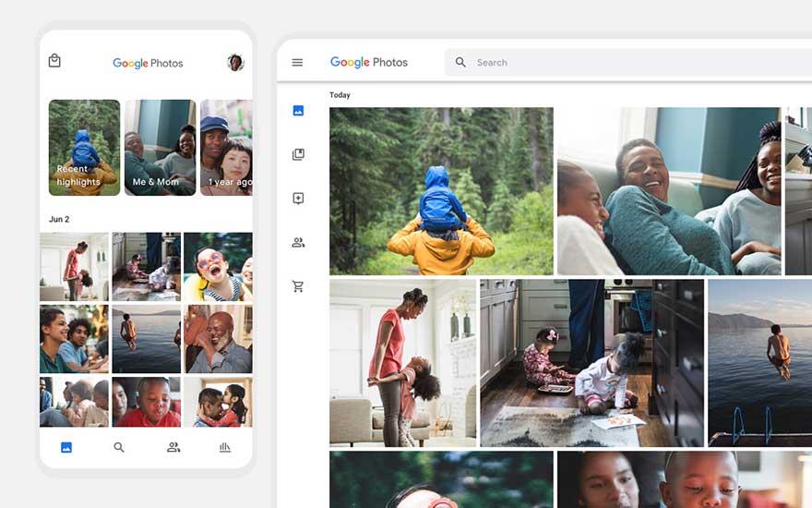Image resolution: width=812 pixels, height=508 pixels.
Task: Open the Me & Mom memory card
Action: click(160, 148)
